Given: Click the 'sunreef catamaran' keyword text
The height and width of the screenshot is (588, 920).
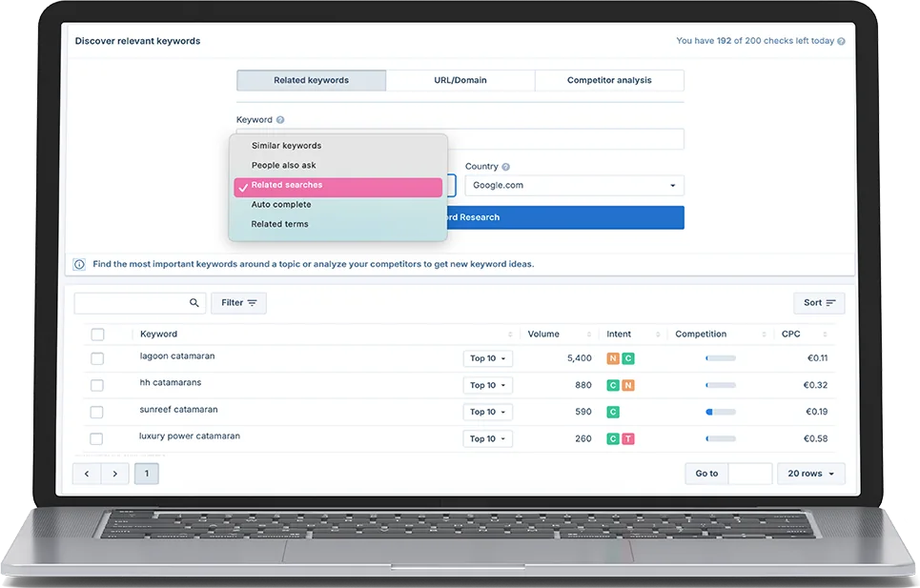Looking at the screenshot, I should point(178,409).
